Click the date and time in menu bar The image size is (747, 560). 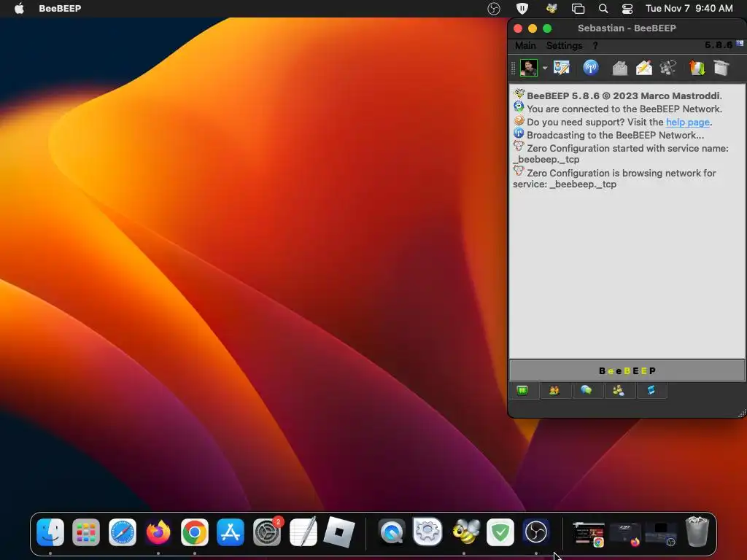[x=689, y=8]
